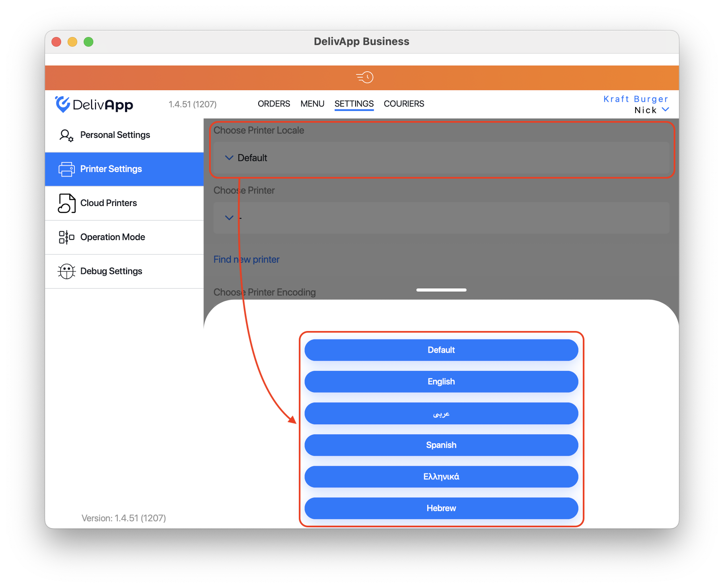Expand the Choose Printer Locale dropdown showing Default
The height and width of the screenshot is (588, 724).
pyautogui.click(x=441, y=158)
